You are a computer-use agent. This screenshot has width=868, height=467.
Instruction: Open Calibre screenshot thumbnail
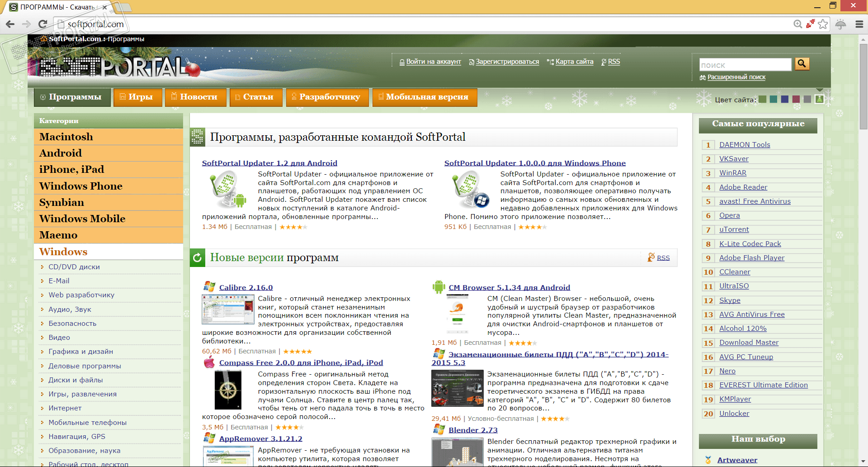228,309
